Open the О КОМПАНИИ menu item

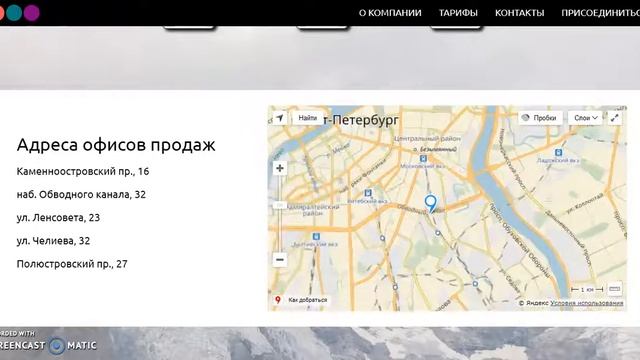(x=390, y=13)
